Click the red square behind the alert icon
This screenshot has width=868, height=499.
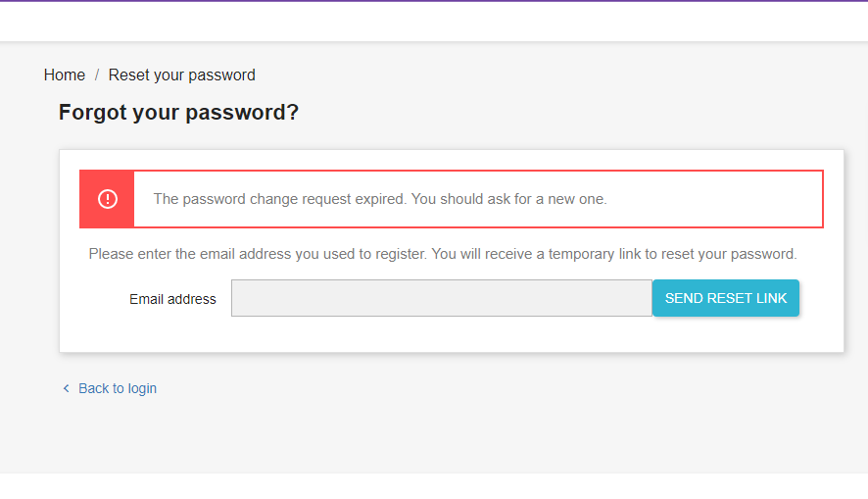click(x=91, y=183)
